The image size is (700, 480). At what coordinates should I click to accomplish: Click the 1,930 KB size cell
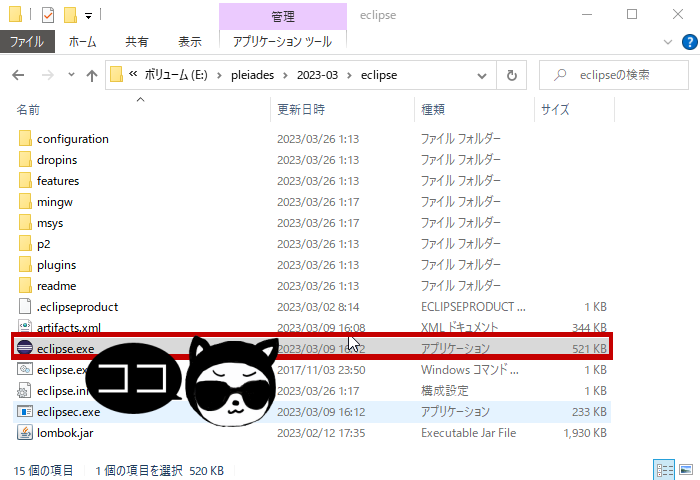tap(585, 433)
